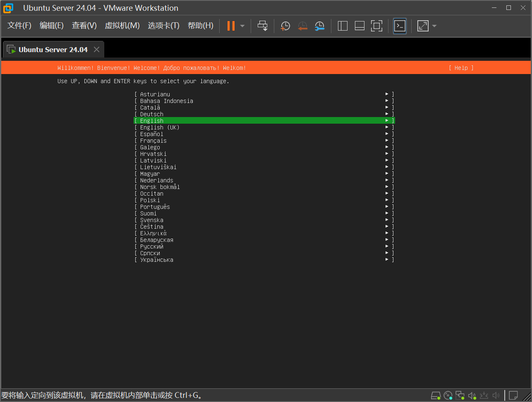Click the VM icon on Ubuntu Server tab
The image size is (532, 402).
[x=12, y=50]
